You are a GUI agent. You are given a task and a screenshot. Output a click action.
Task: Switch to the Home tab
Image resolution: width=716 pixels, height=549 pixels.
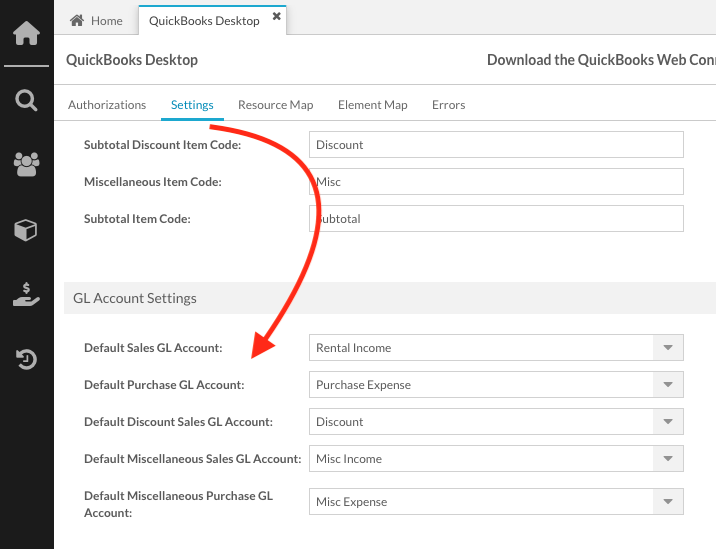point(96,21)
